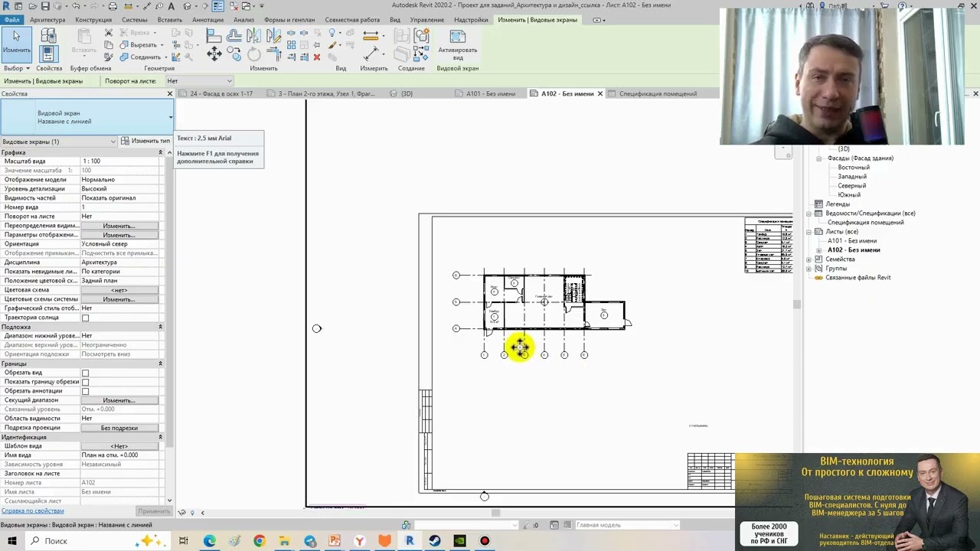980x551 pixels.
Task: Select the Offset tool icon
Action: pos(234,35)
